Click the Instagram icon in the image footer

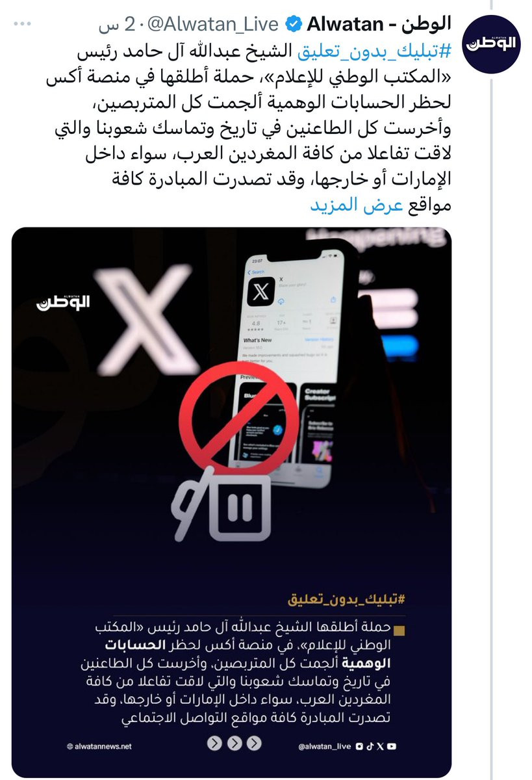tap(359, 746)
